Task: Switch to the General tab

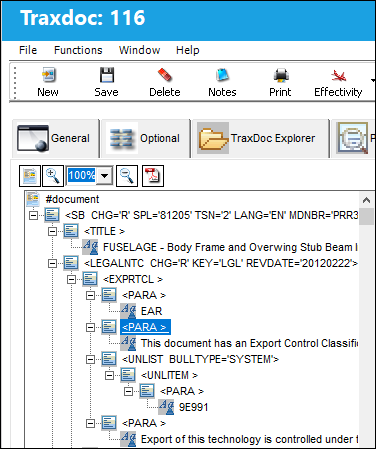Action: tap(56, 138)
